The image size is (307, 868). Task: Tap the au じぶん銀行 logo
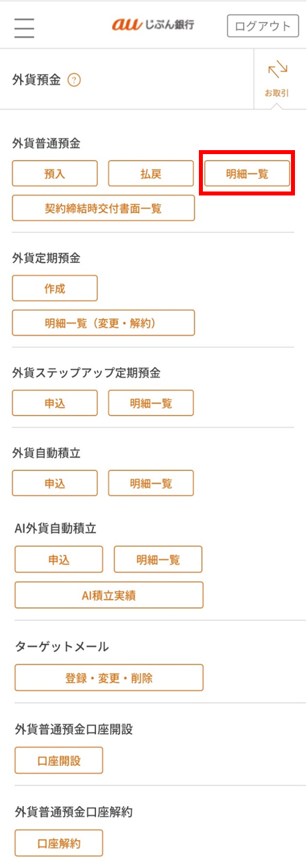pyautogui.click(x=153, y=25)
